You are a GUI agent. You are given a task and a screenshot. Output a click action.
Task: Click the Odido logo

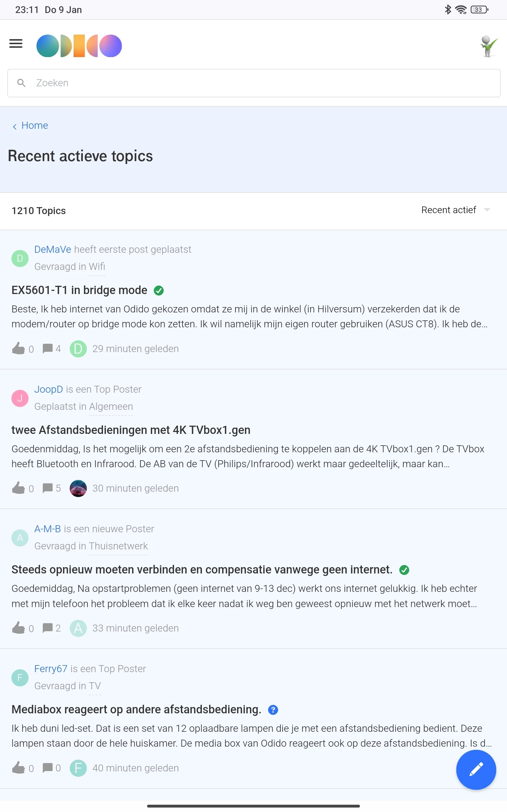[79, 46]
